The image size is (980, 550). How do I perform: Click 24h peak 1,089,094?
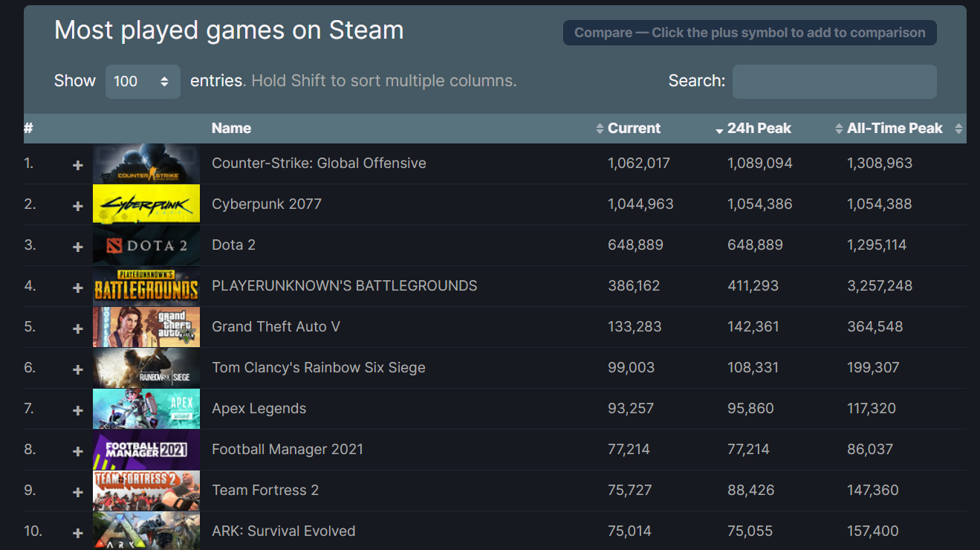pos(760,163)
